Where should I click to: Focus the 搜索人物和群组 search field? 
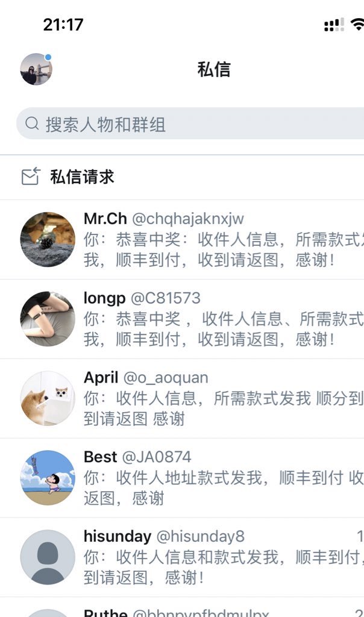[190, 123]
